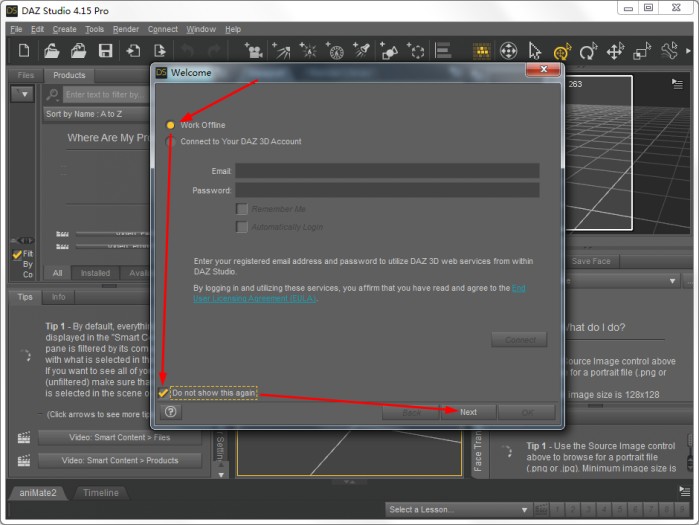Select Connect to Your DAZ 3D Account option
Image resolution: width=699 pixels, height=525 pixels.
(x=170, y=142)
